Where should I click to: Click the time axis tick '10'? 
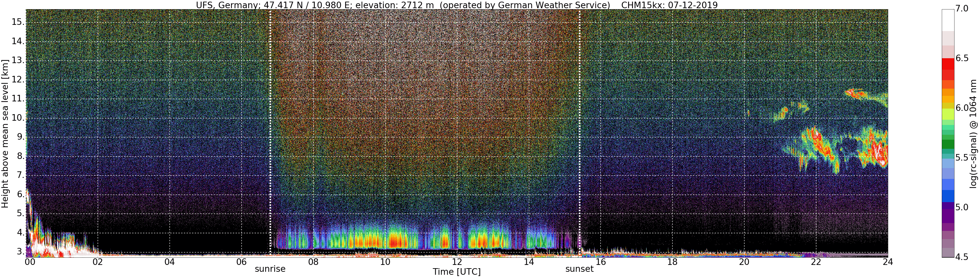[x=385, y=262]
